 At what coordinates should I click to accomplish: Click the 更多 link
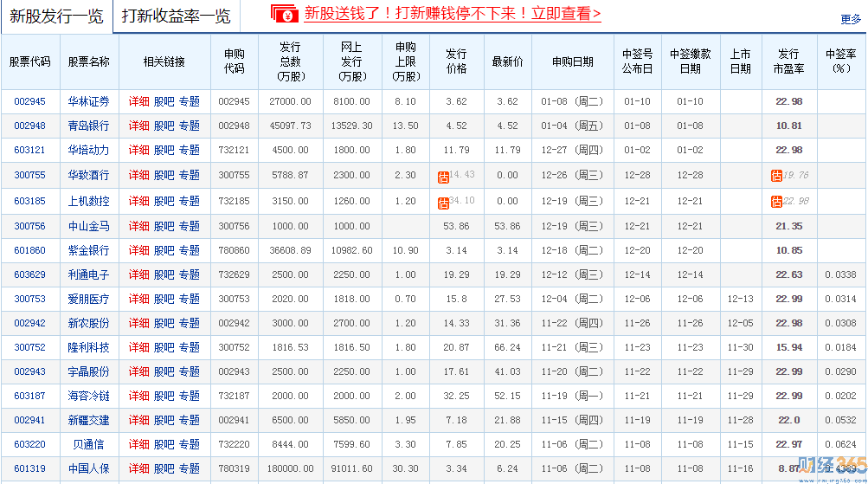pyautogui.click(x=851, y=19)
